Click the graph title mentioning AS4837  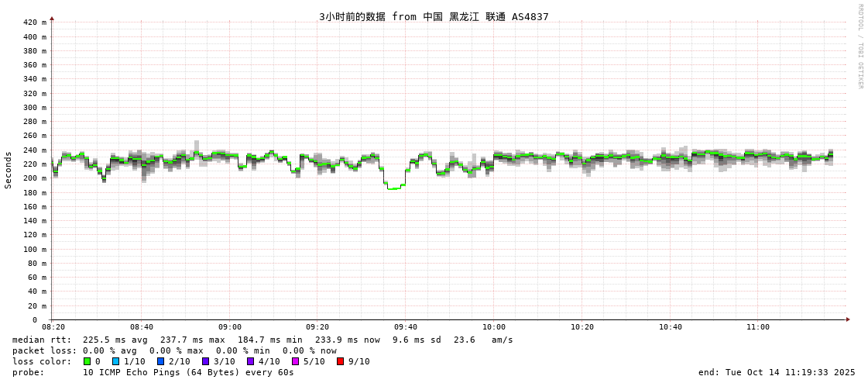click(434, 16)
